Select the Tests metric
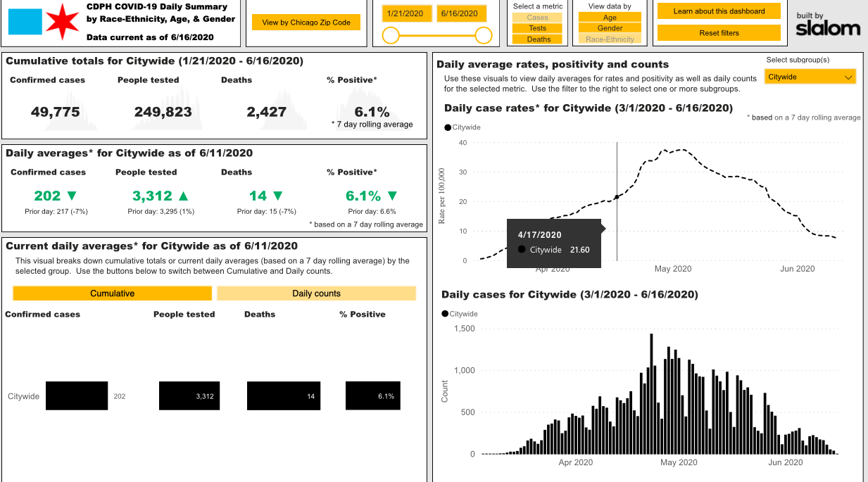The height and width of the screenshot is (482, 868). tap(537, 28)
